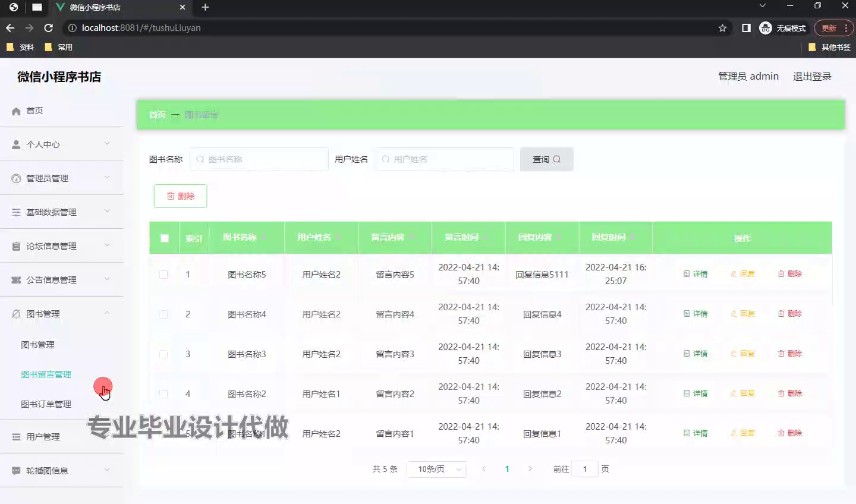Image resolution: width=856 pixels, height=504 pixels.
Task: Click the 图书管理 parent menu icon
Action: 16,314
